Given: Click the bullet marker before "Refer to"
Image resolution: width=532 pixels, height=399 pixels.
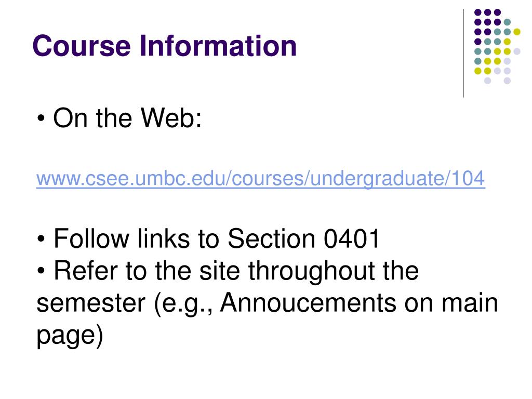Looking at the screenshot, I should tap(41, 271).
